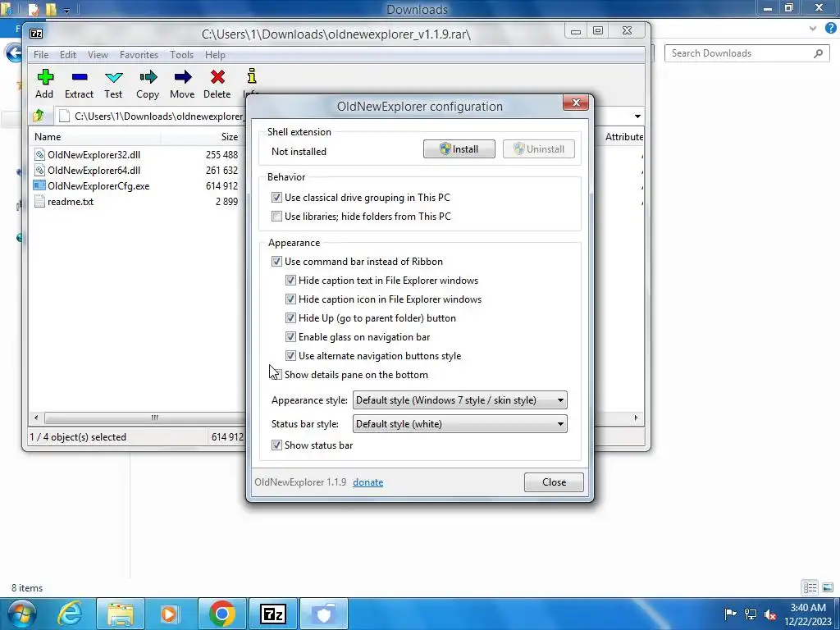Open the Favorites menu in 7-Zip
The height and width of the screenshot is (630, 840).
(x=139, y=55)
